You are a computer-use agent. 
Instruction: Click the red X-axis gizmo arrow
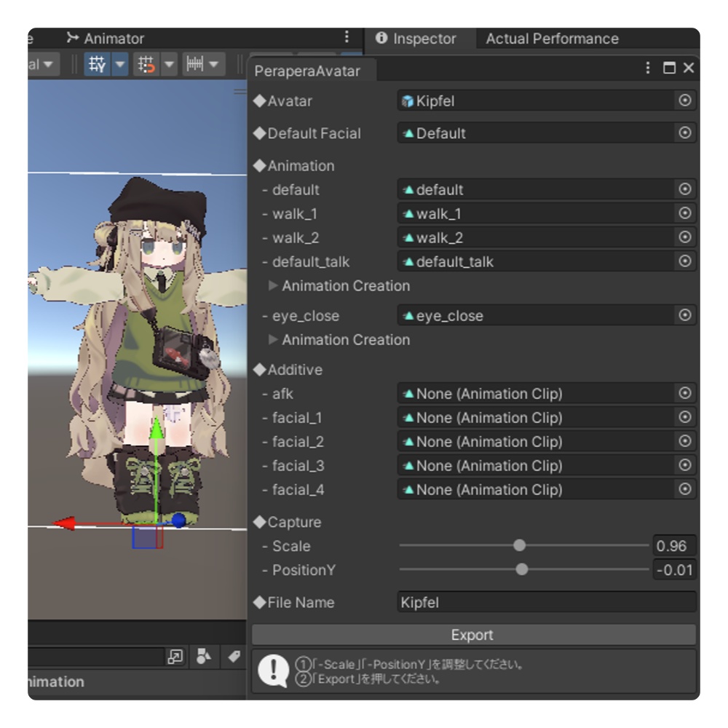point(64,523)
